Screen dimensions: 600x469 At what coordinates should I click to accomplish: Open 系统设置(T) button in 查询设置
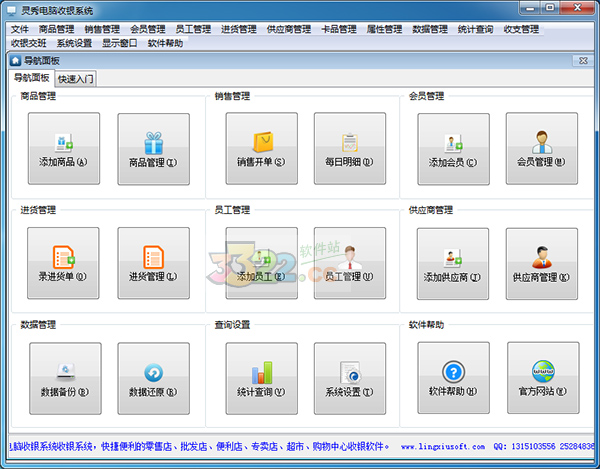pos(350,378)
